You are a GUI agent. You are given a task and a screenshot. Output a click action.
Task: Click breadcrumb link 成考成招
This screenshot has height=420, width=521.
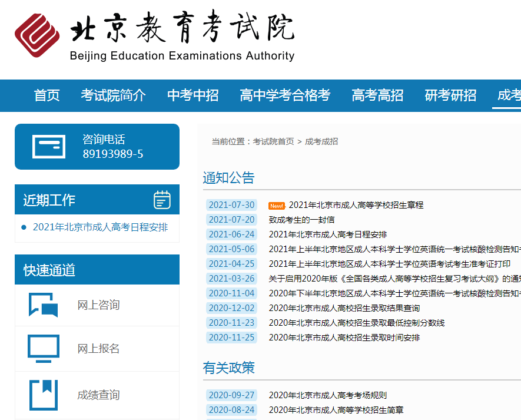[x=321, y=141]
